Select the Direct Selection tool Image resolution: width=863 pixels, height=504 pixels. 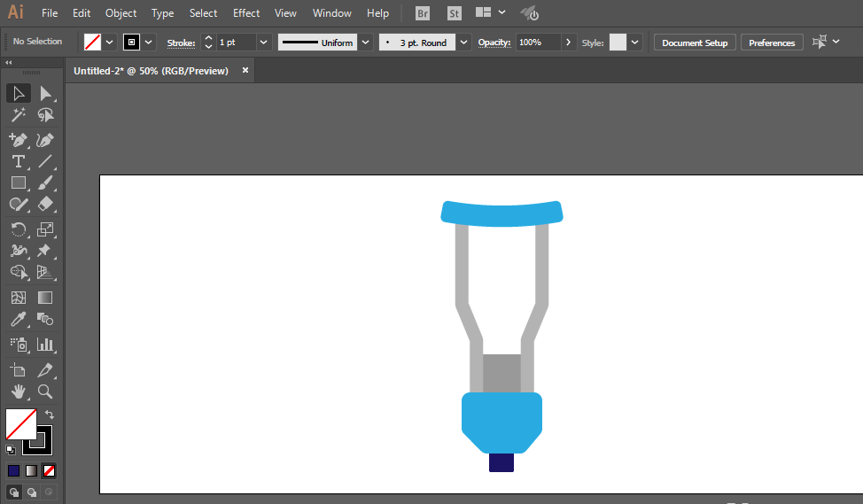point(45,93)
